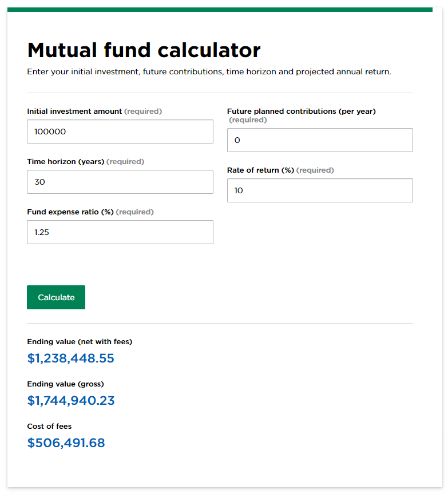Click the $506,491.68 cost of fees amount
This screenshot has height=498, width=448.
[x=66, y=443]
